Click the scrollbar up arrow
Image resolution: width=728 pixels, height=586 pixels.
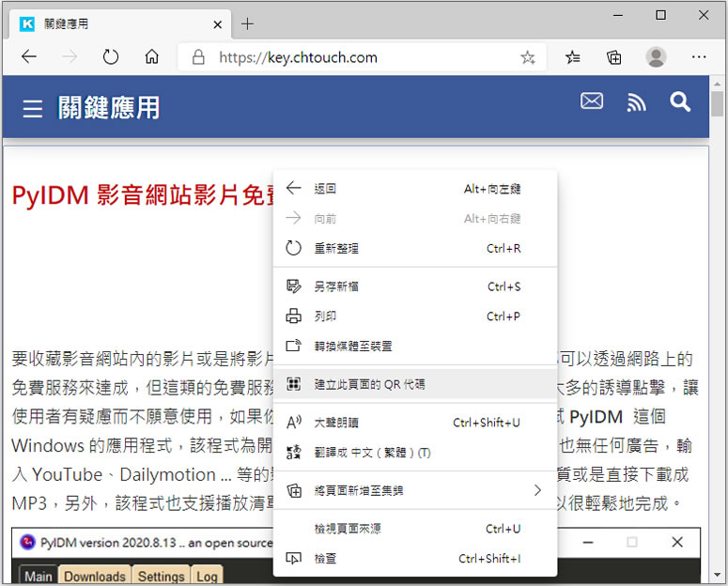[x=718, y=84]
